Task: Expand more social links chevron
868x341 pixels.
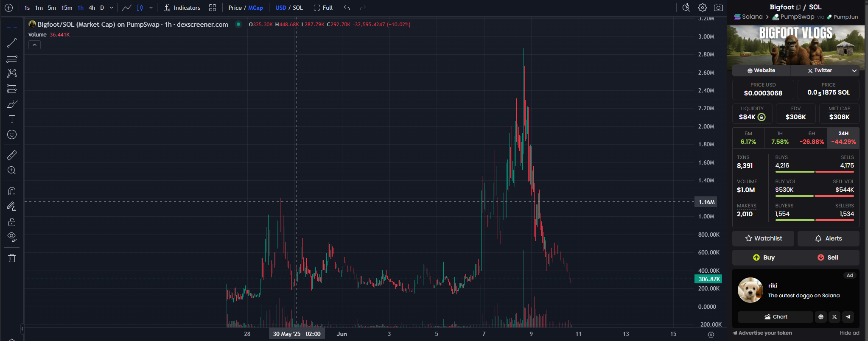Action: [854, 70]
